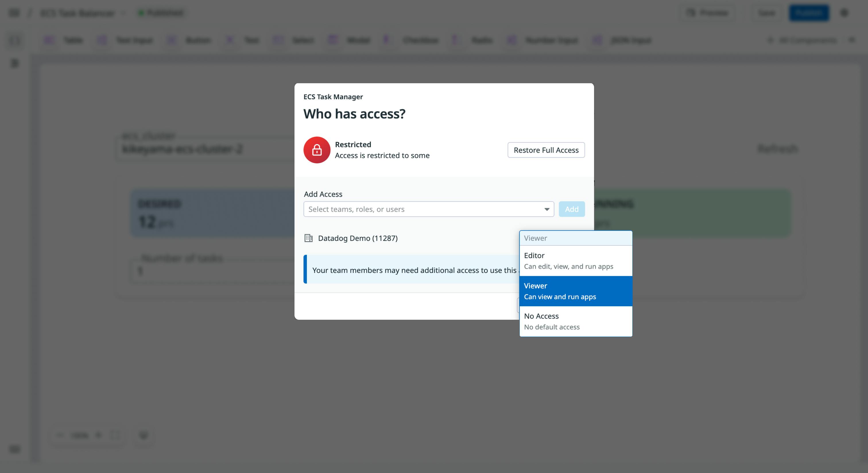
Task: Click the Select component icon
Action: click(278, 40)
